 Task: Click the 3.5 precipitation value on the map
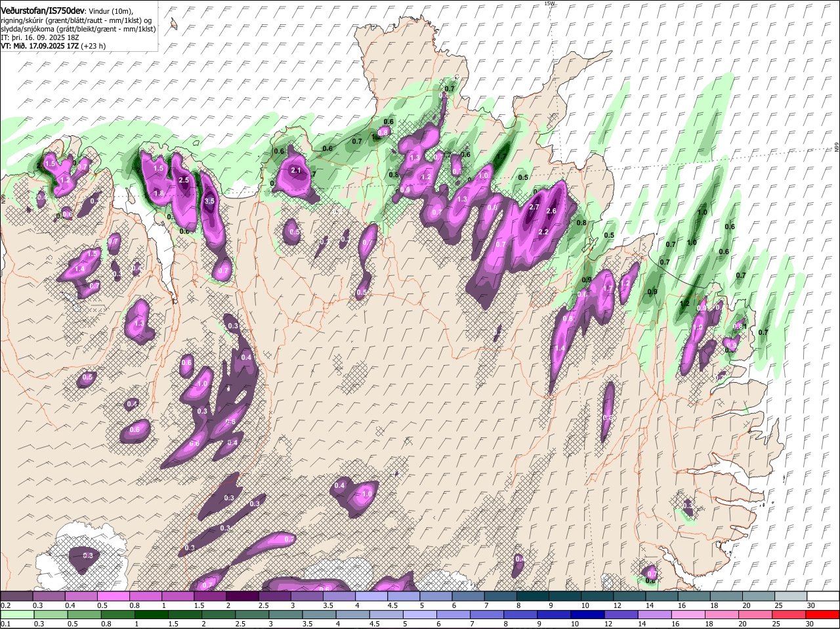(x=209, y=201)
